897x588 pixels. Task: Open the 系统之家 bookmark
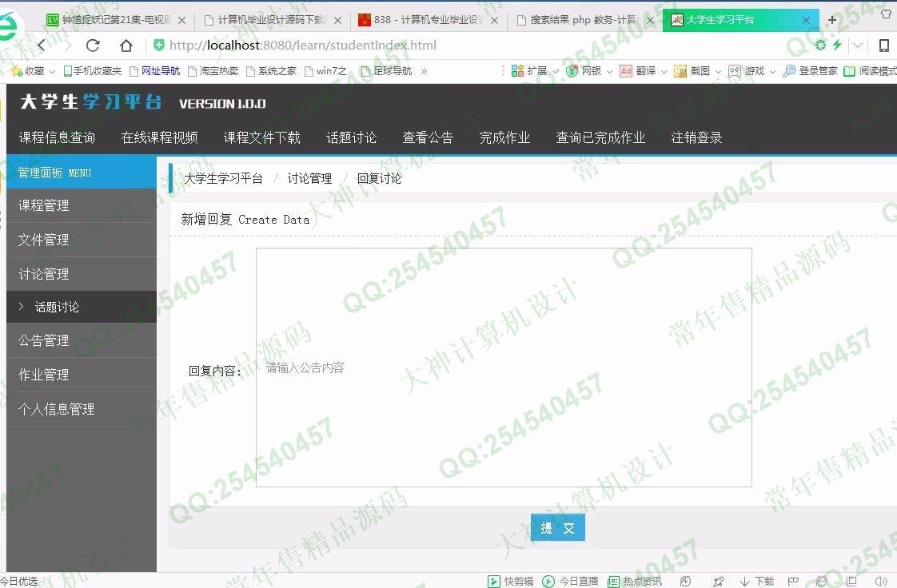tap(271, 71)
